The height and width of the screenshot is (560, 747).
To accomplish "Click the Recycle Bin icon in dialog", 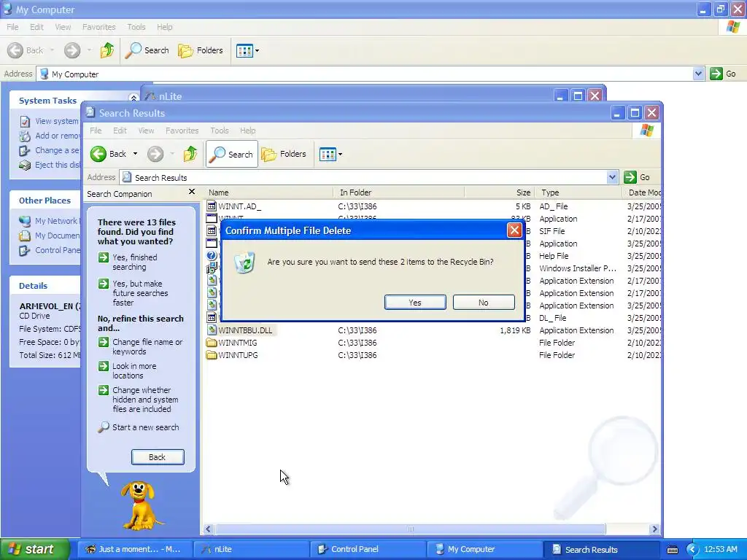I will tap(244, 262).
